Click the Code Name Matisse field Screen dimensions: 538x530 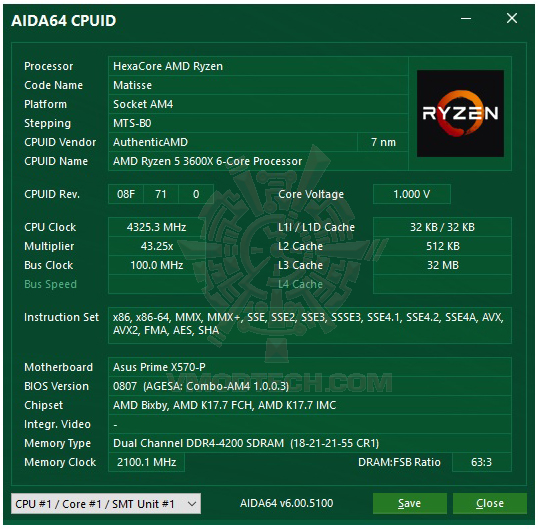pos(258,85)
